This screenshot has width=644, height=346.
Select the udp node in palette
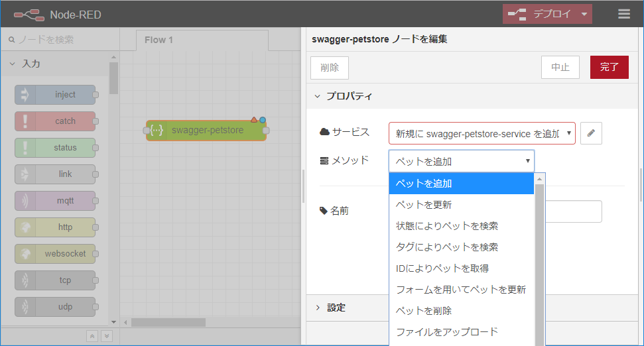[x=55, y=307]
